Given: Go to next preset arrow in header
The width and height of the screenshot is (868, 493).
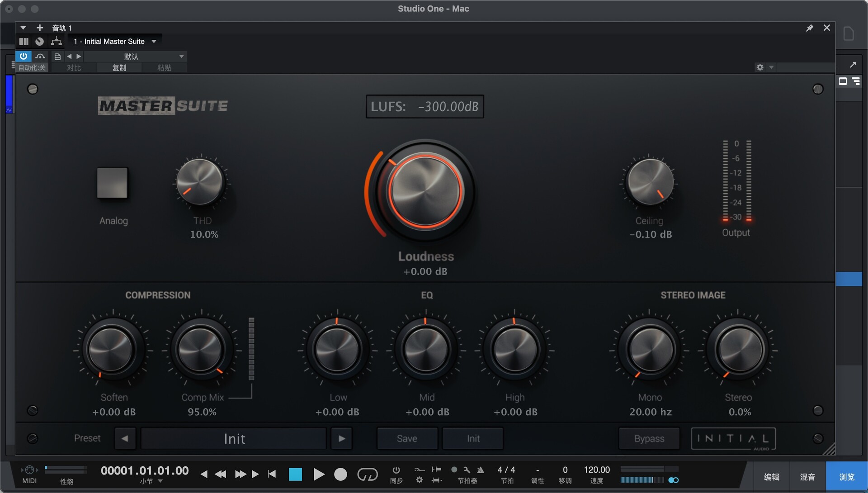Looking at the screenshot, I should pyautogui.click(x=79, y=57).
